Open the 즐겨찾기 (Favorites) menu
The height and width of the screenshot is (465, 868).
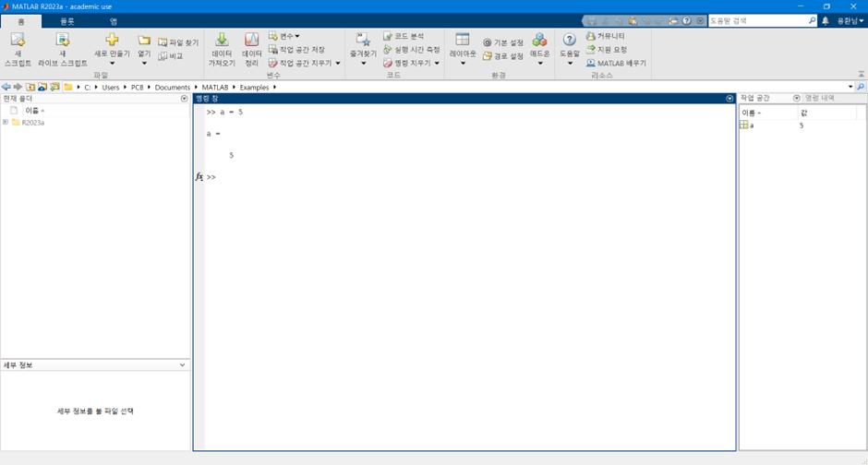click(x=363, y=49)
